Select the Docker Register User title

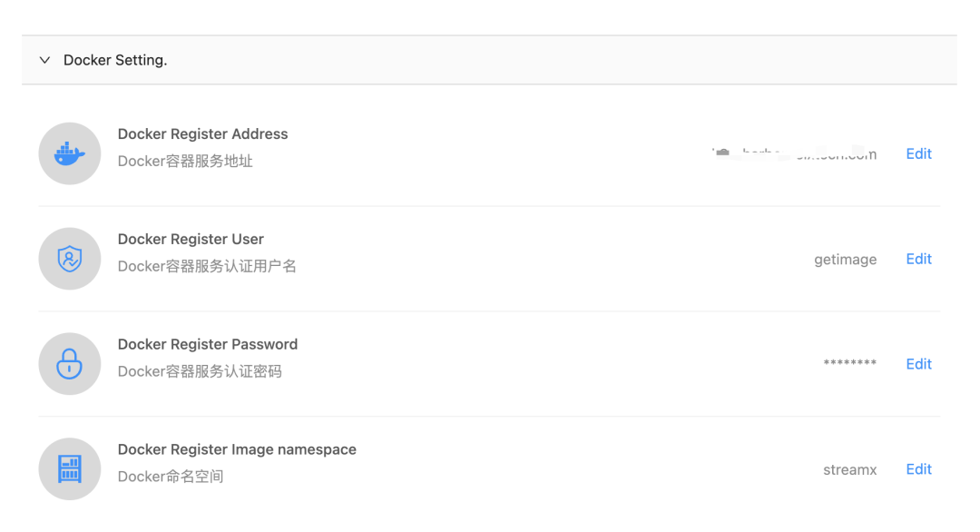click(191, 239)
